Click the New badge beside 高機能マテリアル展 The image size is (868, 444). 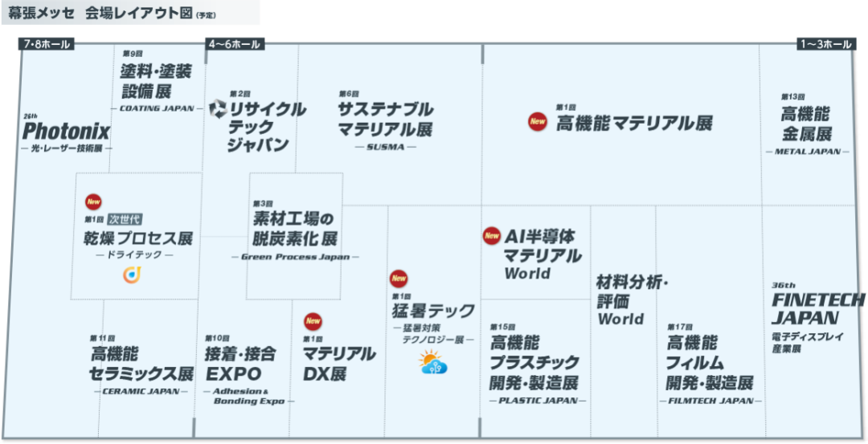tap(538, 121)
